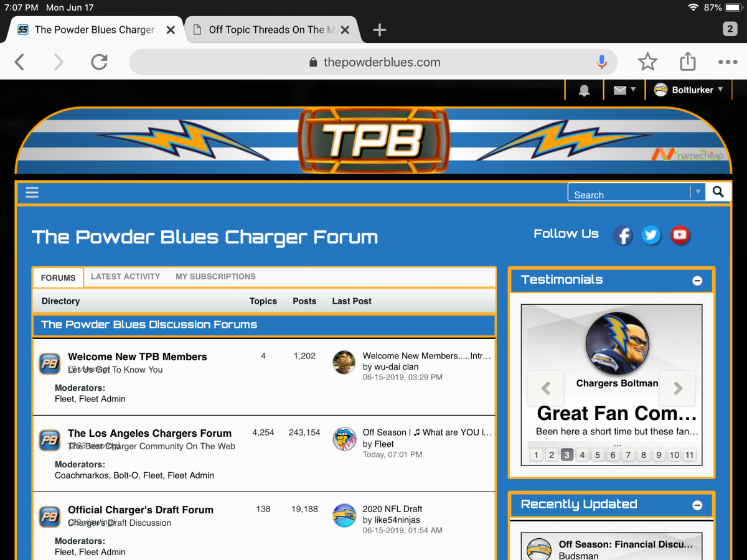Jump to testimonial page 4
747x560 pixels.
[582, 455]
